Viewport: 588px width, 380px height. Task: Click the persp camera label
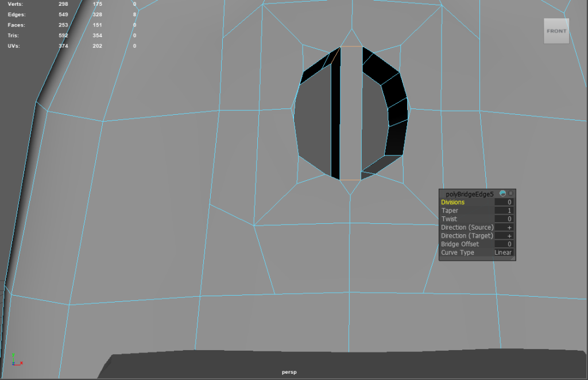coord(289,372)
